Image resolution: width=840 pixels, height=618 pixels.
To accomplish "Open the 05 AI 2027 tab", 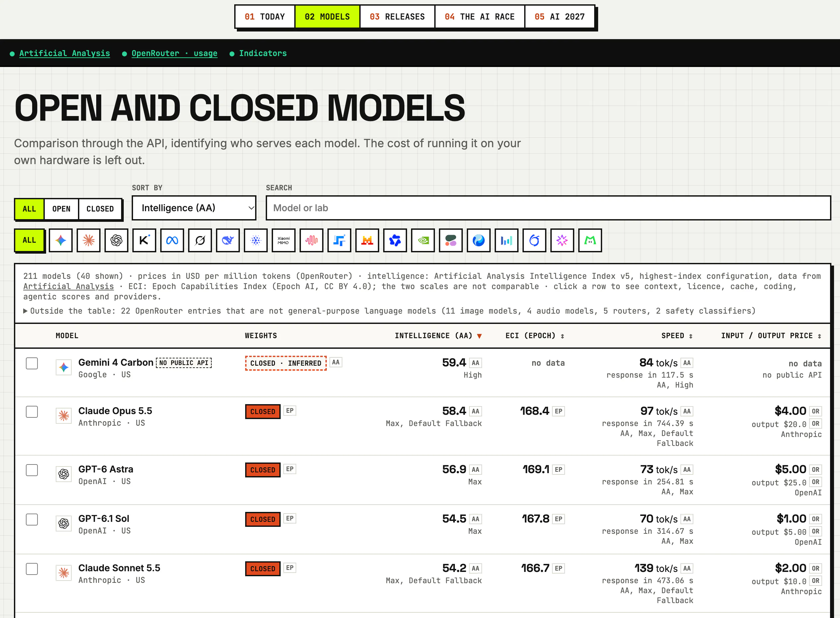I will [x=560, y=17].
